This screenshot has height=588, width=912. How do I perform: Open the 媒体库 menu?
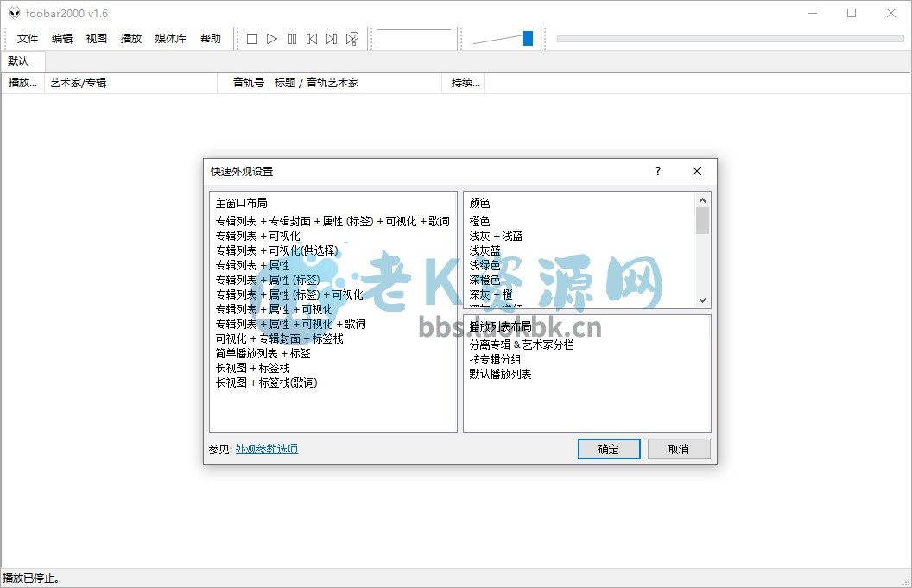click(x=171, y=39)
